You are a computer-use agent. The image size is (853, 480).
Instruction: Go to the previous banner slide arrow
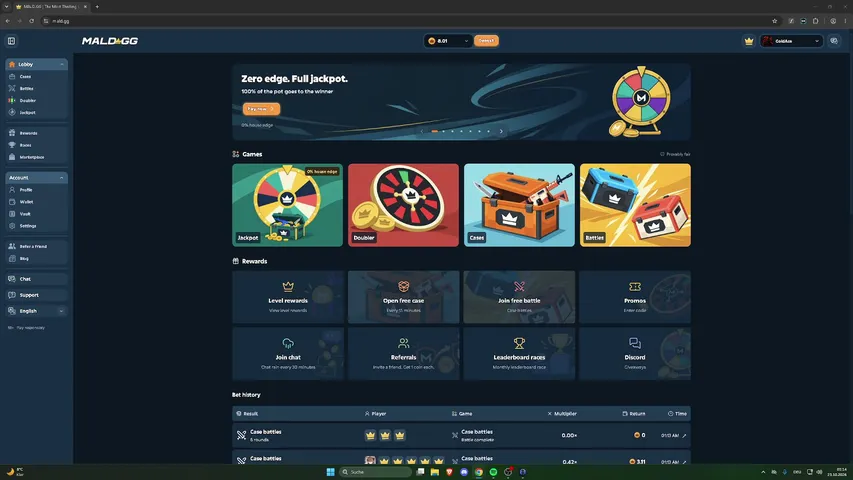(x=422, y=131)
